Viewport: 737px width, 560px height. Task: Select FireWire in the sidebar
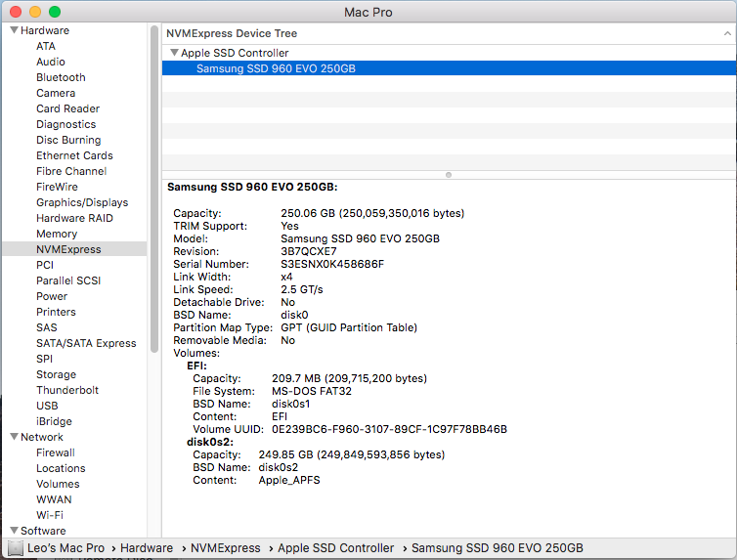point(57,187)
